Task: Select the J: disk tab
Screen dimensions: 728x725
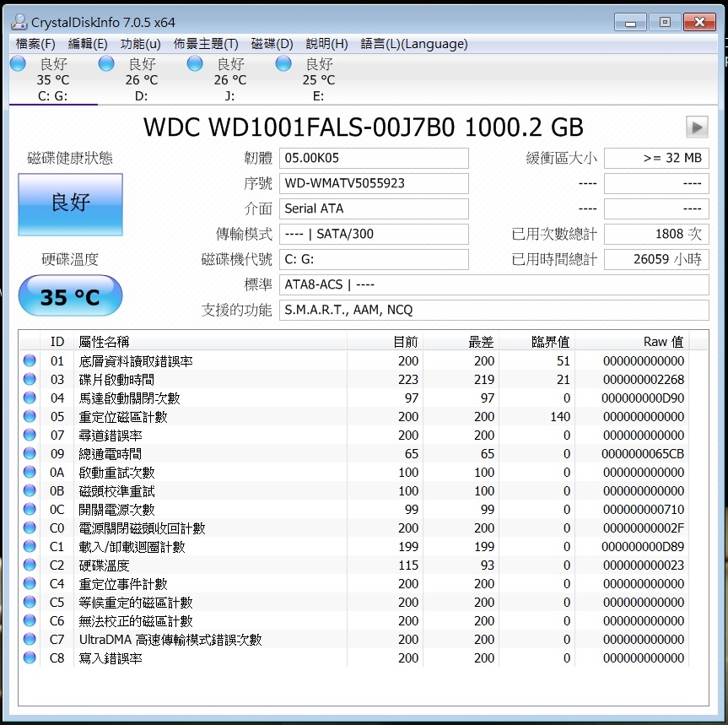Action: pos(230,79)
